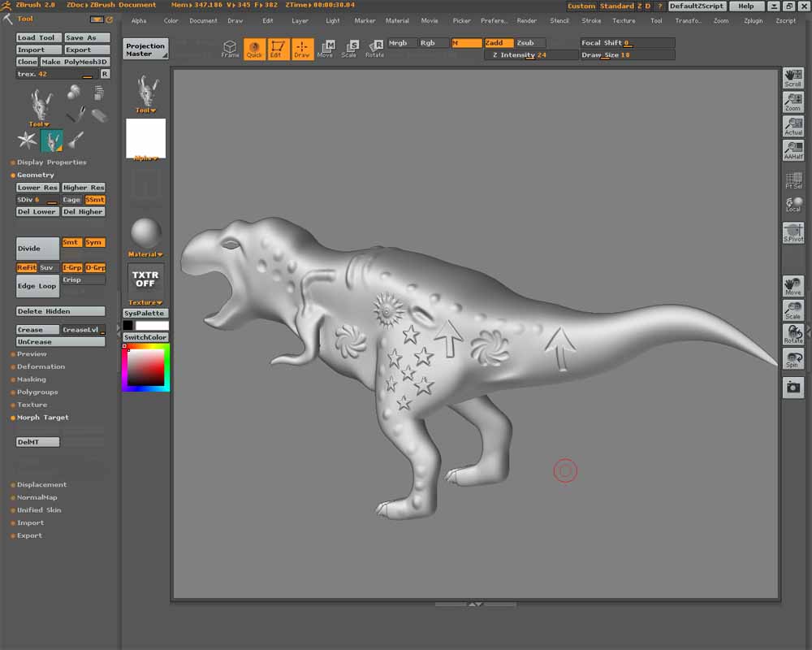Click the S.Pivot icon
812x650 pixels.
coord(793,232)
